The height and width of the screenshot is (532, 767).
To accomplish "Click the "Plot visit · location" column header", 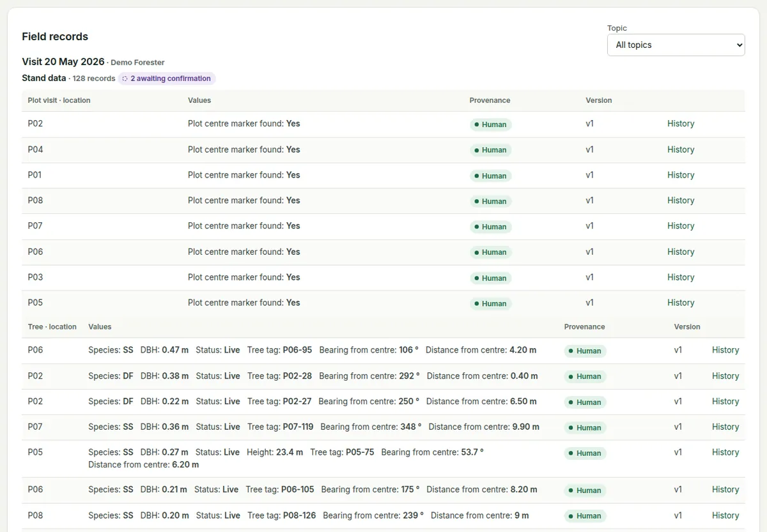I will 59,100.
